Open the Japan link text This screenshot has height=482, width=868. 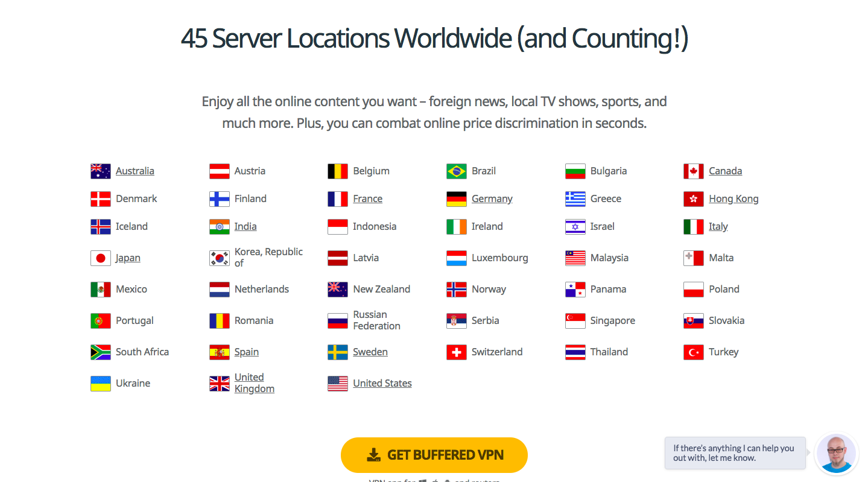[x=128, y=258]
